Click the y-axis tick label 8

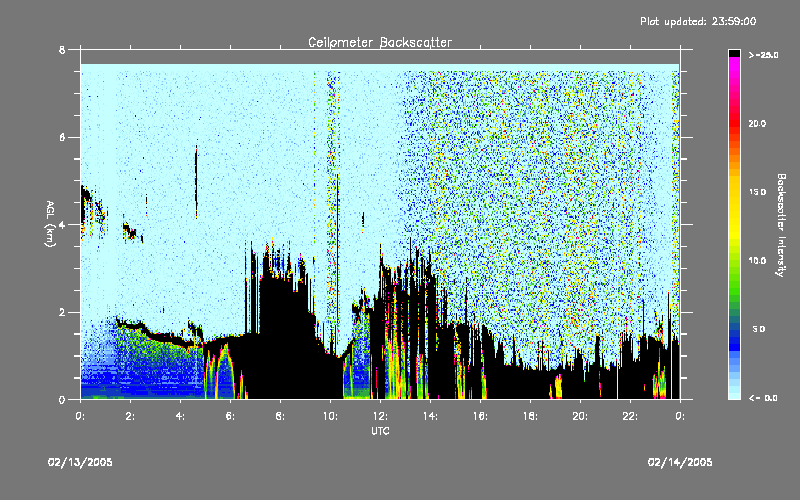point(62,49)
